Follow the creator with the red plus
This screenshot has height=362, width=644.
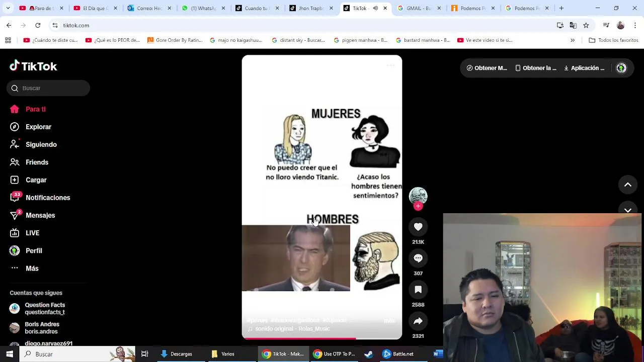(x=418, y=206)
